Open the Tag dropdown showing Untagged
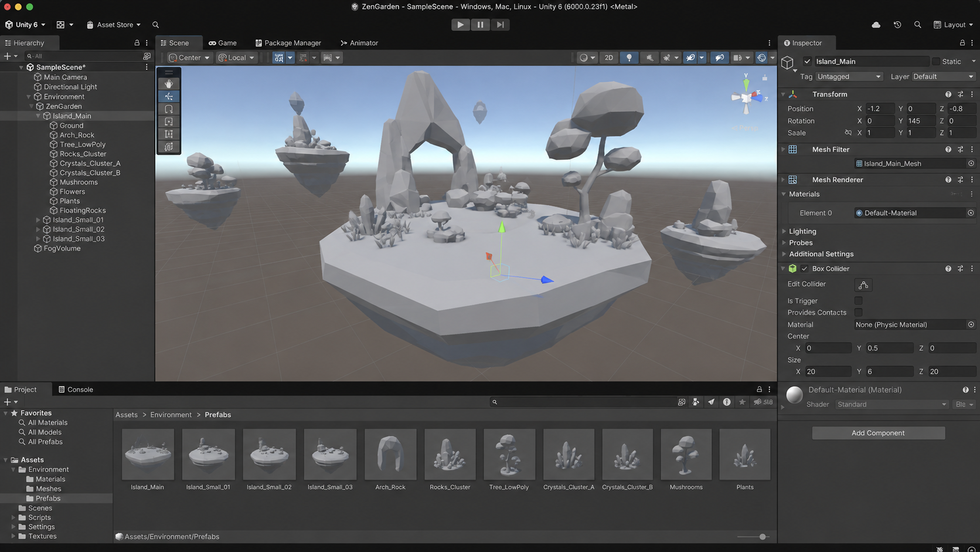The width and height of the screenshot is (980, 552). click(849, 77)
